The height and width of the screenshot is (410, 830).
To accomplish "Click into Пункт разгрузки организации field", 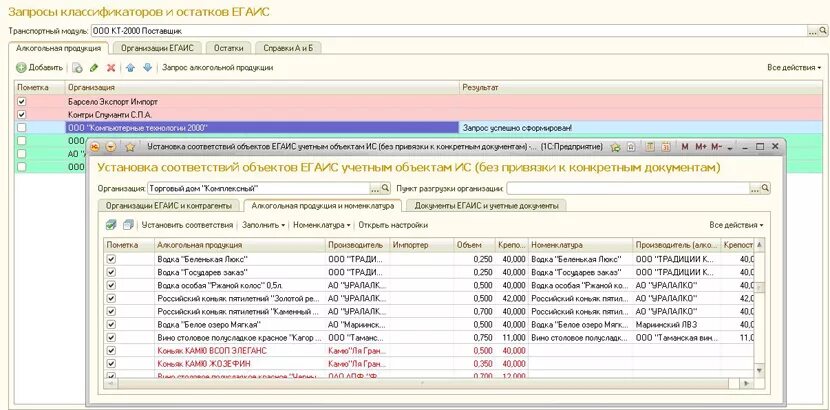I will pyautogui.click(x=628, y=188).
